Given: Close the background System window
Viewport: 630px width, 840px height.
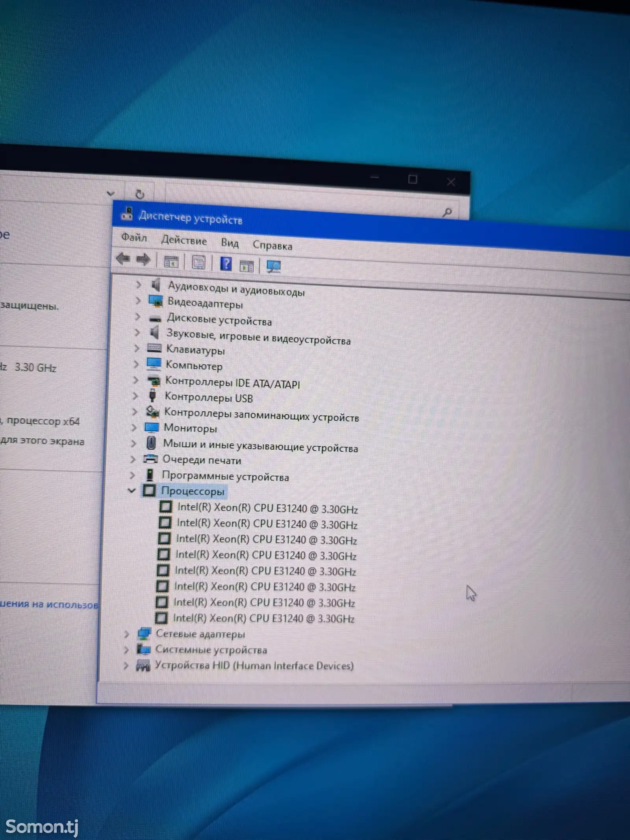Looking at the screenshot, I should 451,182.
